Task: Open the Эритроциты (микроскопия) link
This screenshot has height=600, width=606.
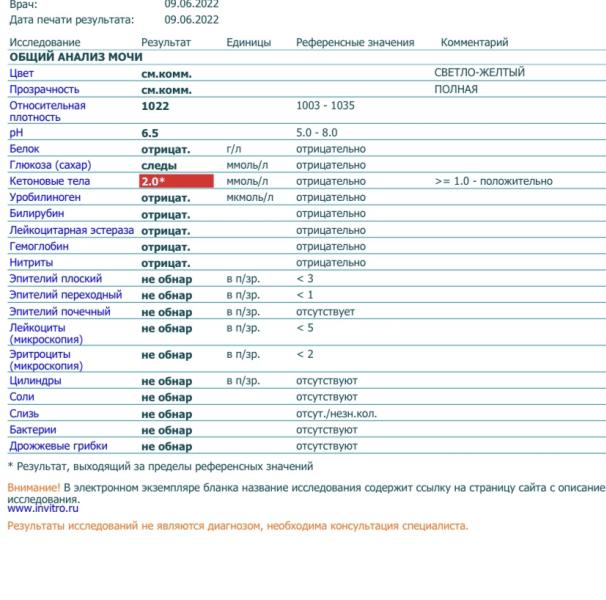Action: (46, 360)
